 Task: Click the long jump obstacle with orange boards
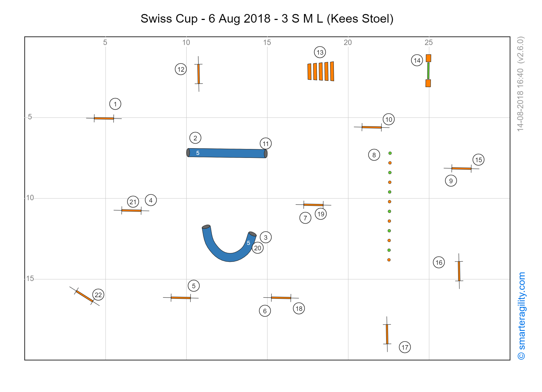point(321,71)
